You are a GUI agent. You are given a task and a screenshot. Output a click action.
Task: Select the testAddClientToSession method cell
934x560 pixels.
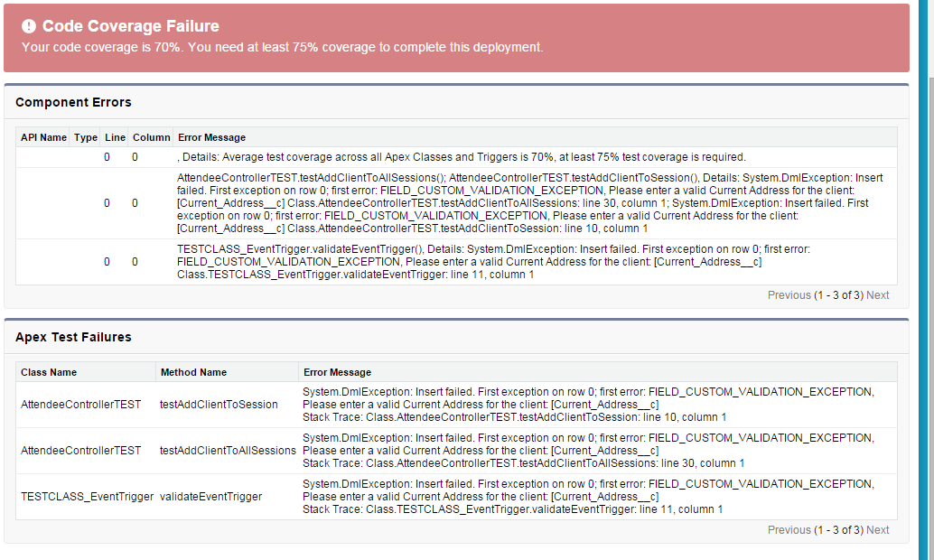tap(219, 405)
